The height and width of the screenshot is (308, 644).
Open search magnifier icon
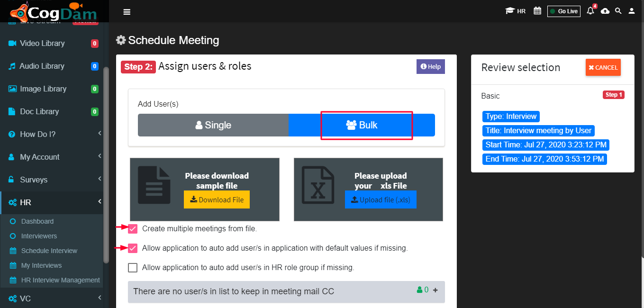tap(618, 11)
